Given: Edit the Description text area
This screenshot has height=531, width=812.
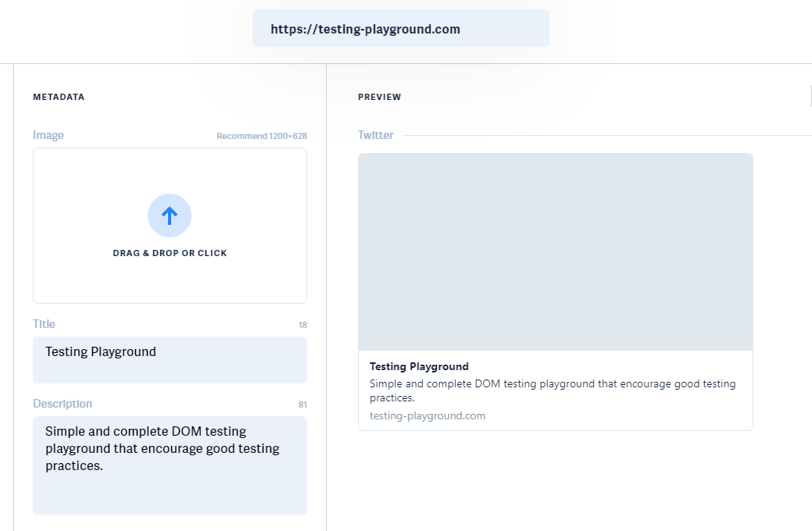Looking at the screenshot, I should [170, 465].
